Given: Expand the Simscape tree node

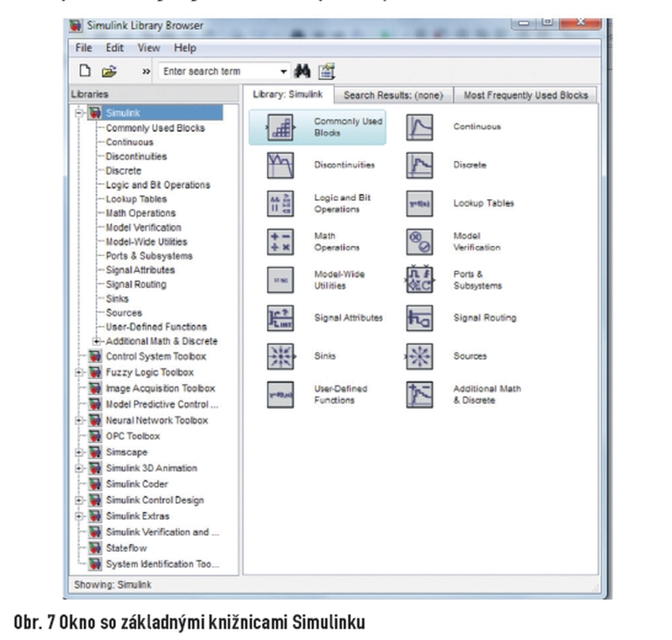Looking at the screenshot, I should pyautogui.click(x=79, y=452).
